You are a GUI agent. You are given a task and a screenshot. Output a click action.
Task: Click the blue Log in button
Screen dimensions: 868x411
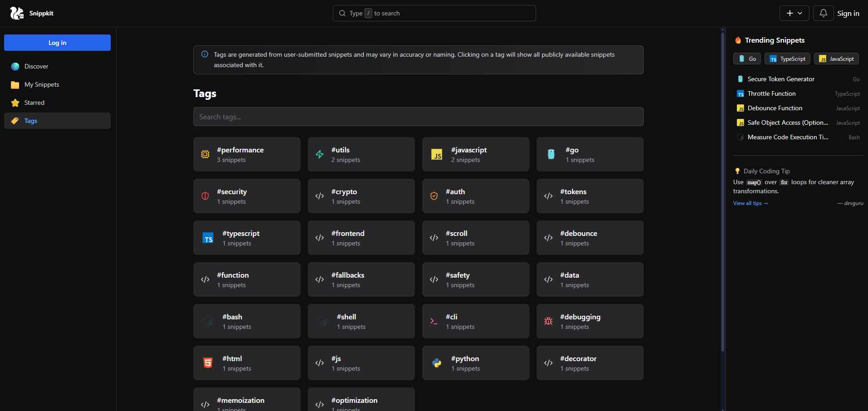click(57, 43)
